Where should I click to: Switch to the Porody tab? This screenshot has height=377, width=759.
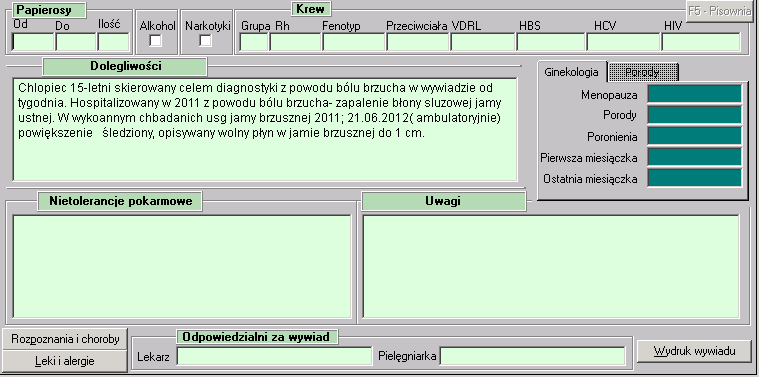(642, 73)
